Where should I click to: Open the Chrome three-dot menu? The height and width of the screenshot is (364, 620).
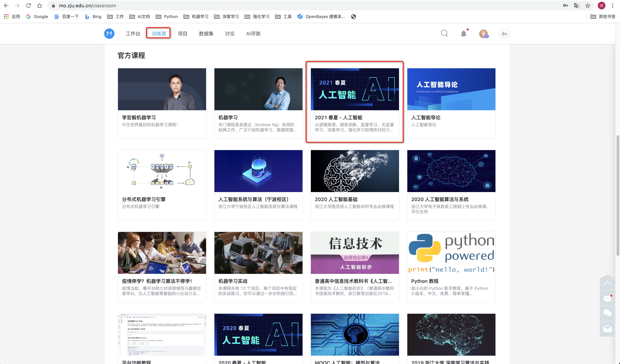pos(613,5)
